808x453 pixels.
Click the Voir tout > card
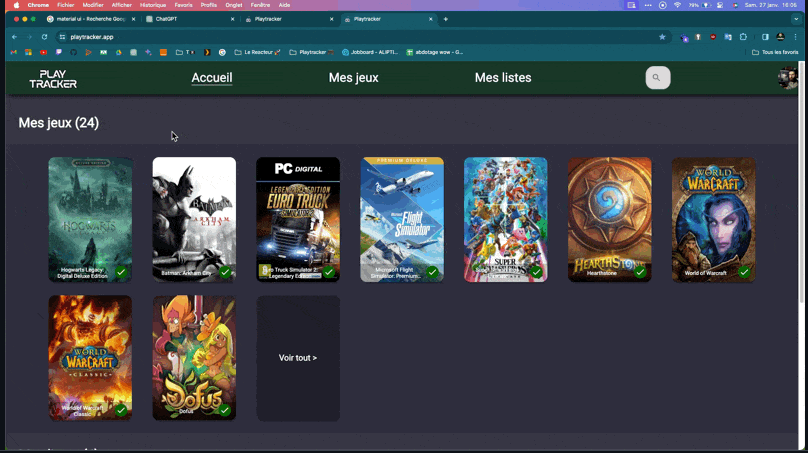(x=298, y=358)
